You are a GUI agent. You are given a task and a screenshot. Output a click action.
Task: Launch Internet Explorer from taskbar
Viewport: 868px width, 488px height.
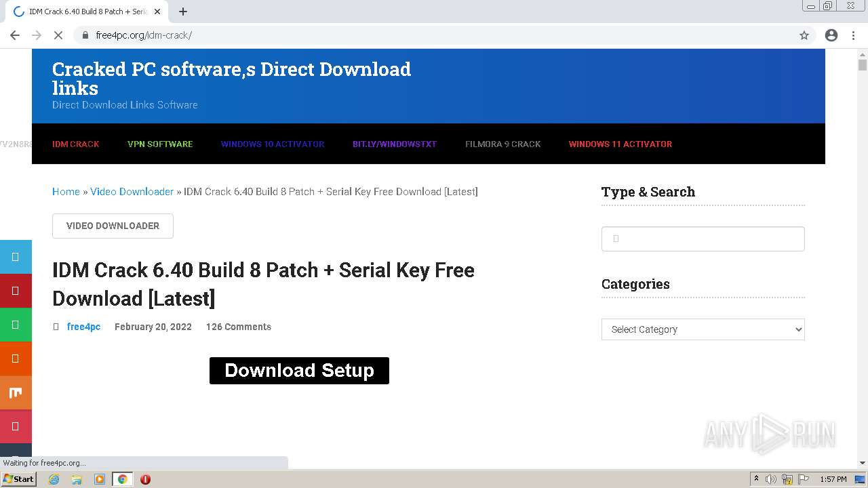pos(54,479)
